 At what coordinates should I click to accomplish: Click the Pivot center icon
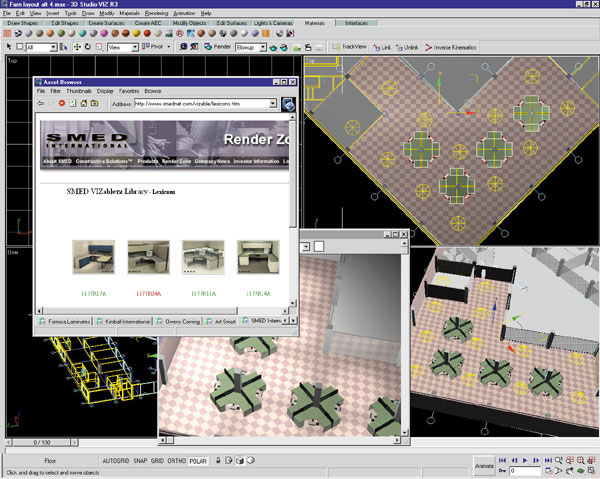point(146,47)
